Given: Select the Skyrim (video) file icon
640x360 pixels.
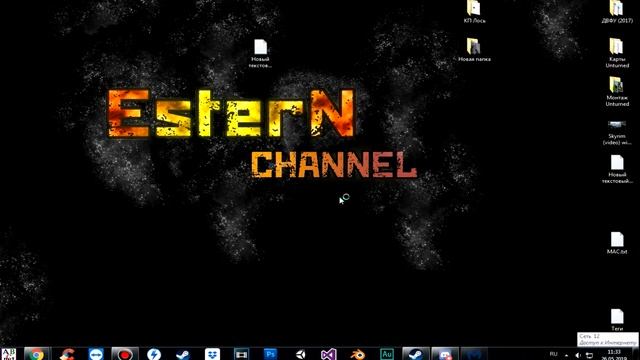Looking at the screenshot, I should point(617,133).
